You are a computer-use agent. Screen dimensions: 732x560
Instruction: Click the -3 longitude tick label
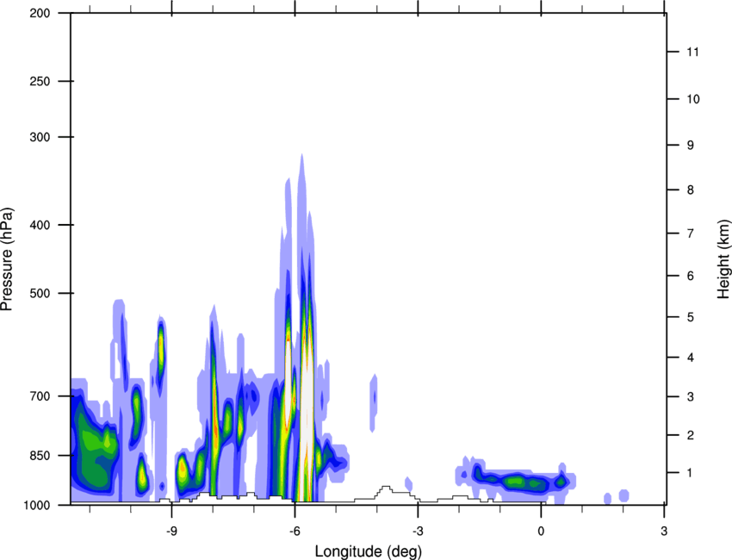coord(418,531)
